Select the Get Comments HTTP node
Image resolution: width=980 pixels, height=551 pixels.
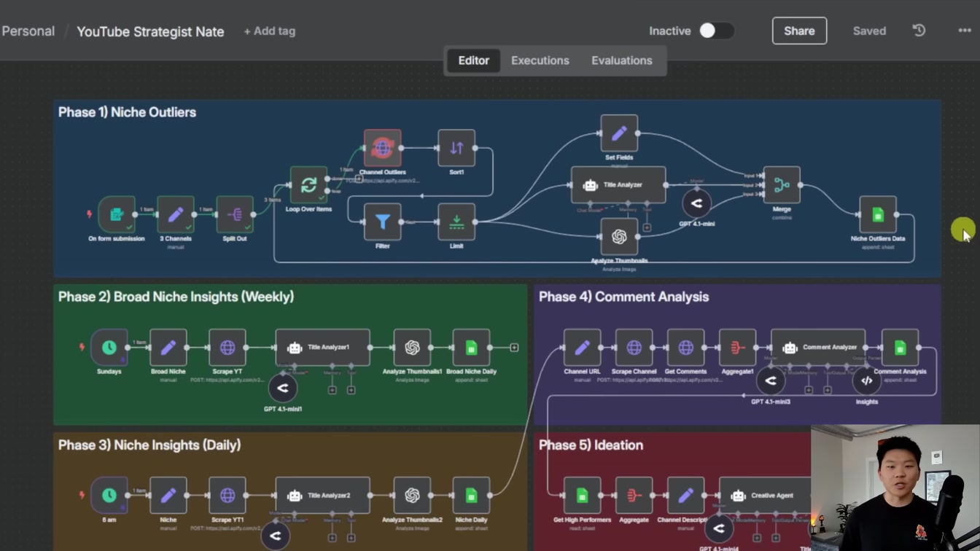pyautogui.click(x=686, y=348)
